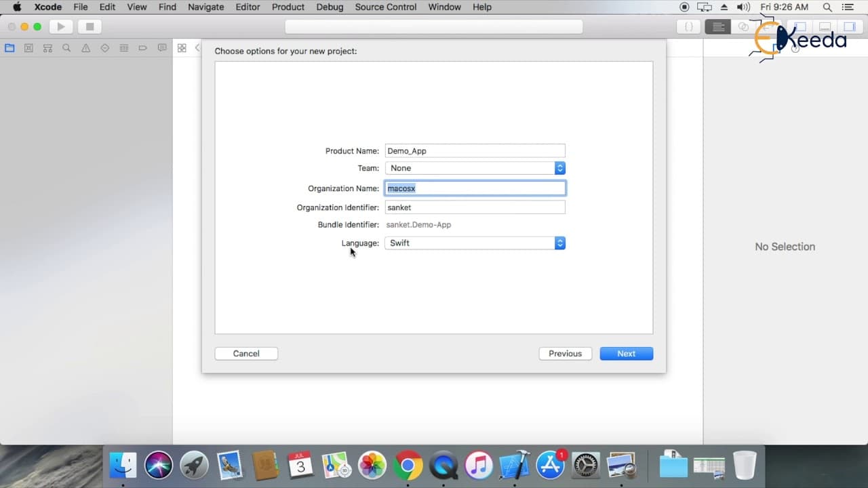The width and height of the screenshot is (868, 488).
Task: Open System Preferences from the Dock
Action: pyautogui.click(x=586, y=465)
